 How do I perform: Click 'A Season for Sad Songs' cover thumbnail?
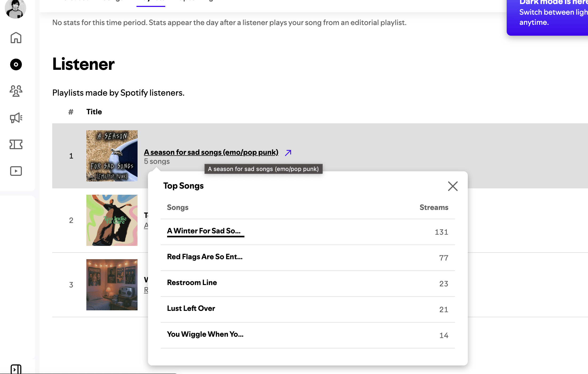112,156
